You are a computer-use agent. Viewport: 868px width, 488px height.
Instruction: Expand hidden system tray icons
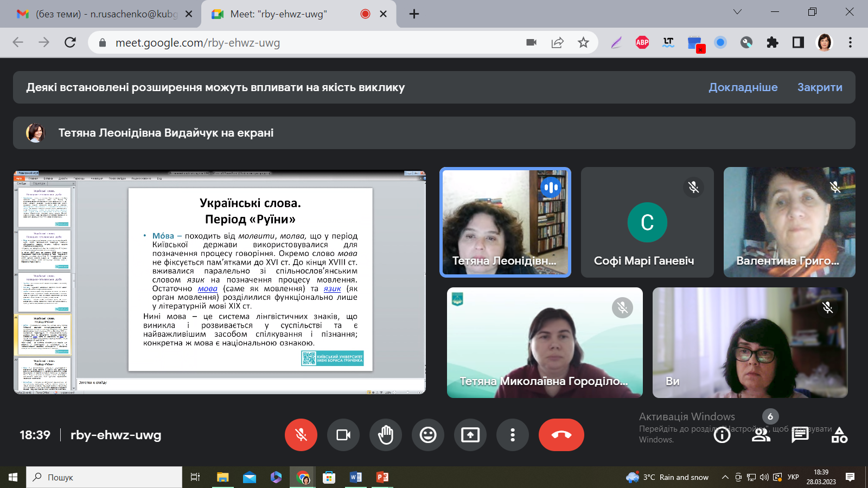click(725, 477)
